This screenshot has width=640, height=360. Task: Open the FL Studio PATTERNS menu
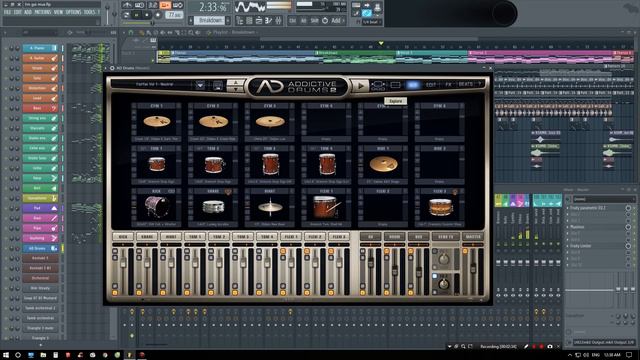click(43, 13)
